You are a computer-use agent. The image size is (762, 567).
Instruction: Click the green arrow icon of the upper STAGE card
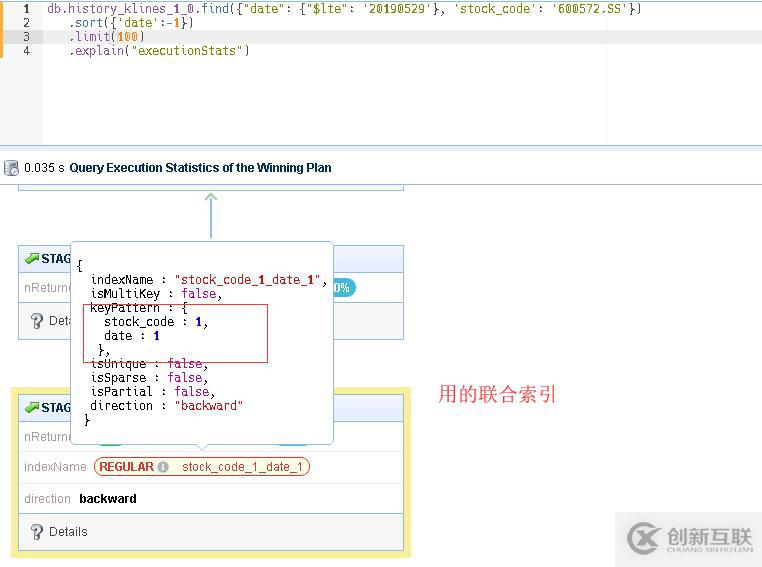point(32,258)
